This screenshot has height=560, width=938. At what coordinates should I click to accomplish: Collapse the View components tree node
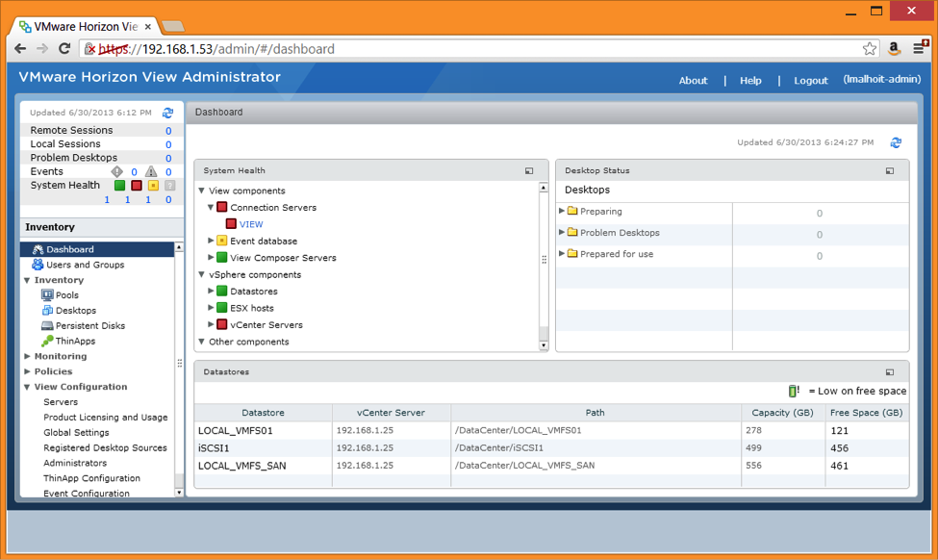[x=202, y=191]
